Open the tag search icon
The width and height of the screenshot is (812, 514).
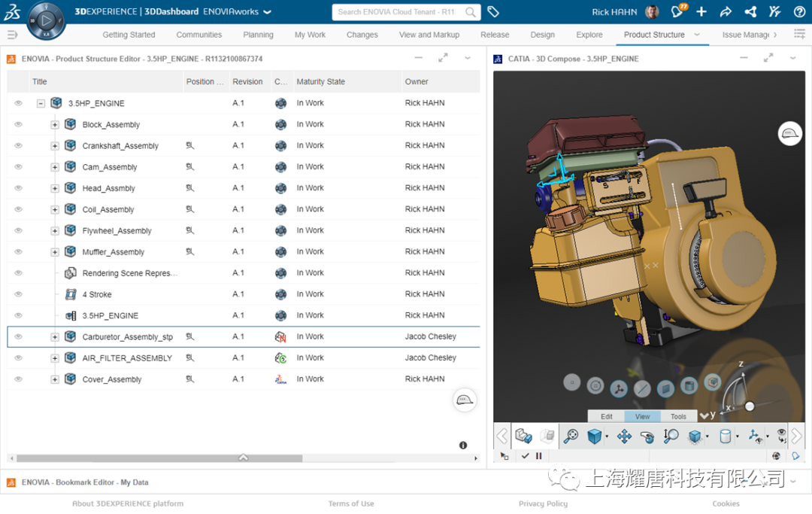point(493,11)
